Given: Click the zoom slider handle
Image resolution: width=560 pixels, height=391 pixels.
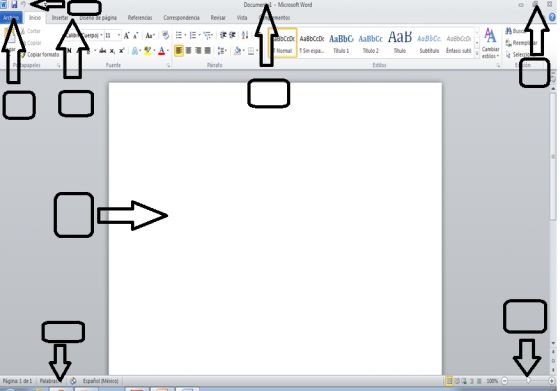Looking at the screenshot, I should tap(528, 381).
